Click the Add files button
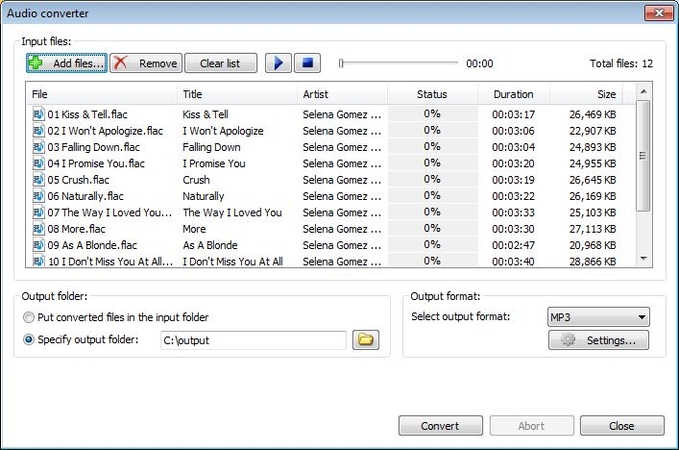The width and height of the screenshot is (679, 450). pos(67,63)
